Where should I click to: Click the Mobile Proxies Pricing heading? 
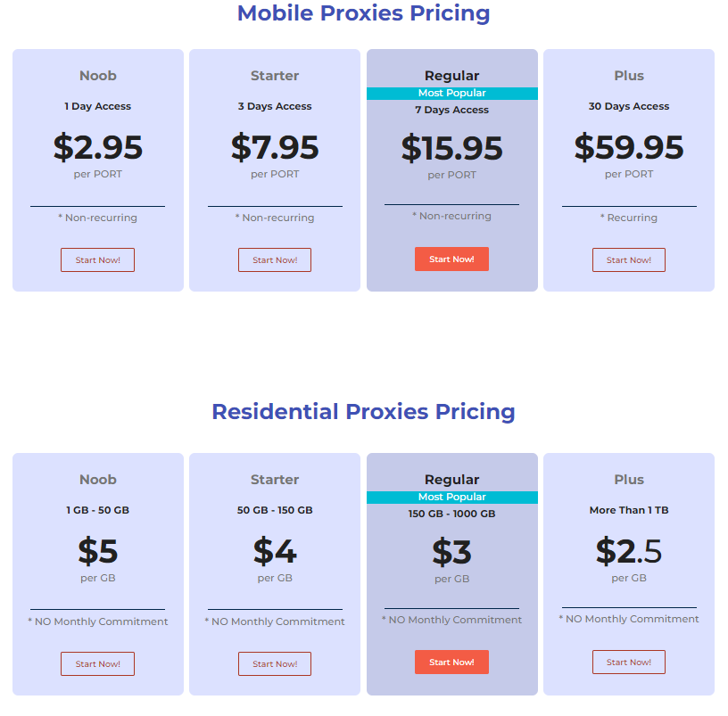tap(363, 13)
